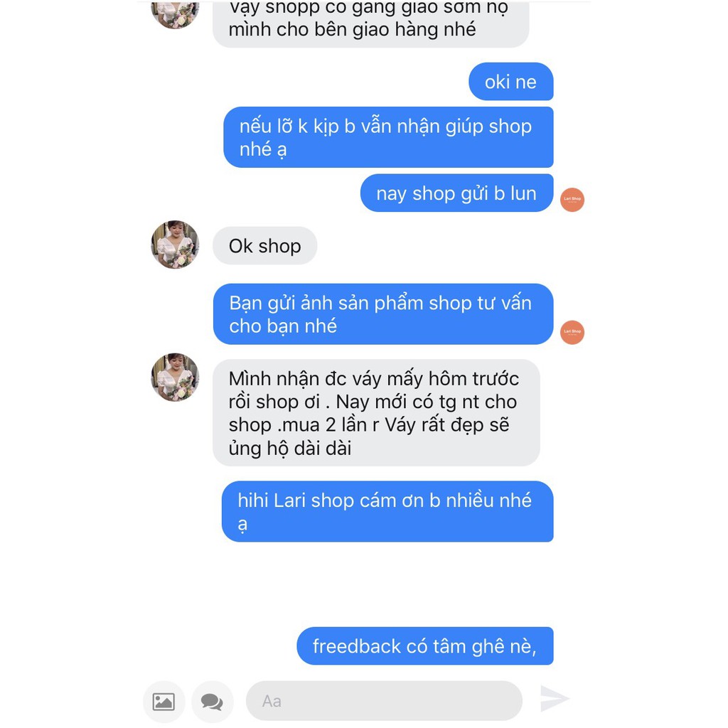Viewport: 728px width, 728px height.
Task: Tap Lari Shop seen indicator near "Bạn gửi ảnh sản phẩm"
Action: pyautogui.click(x=572, y=333)
